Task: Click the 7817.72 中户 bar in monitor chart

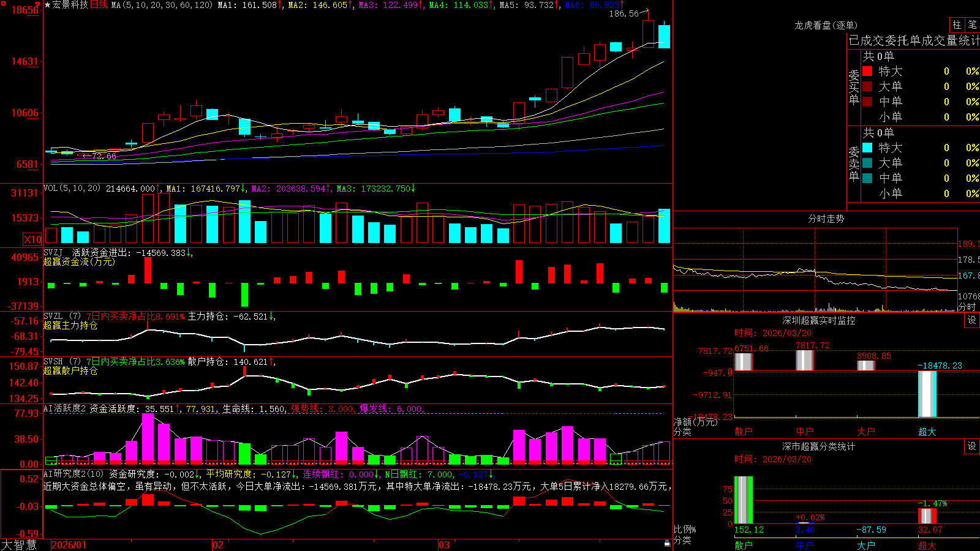Action: [x=805, y=361]
